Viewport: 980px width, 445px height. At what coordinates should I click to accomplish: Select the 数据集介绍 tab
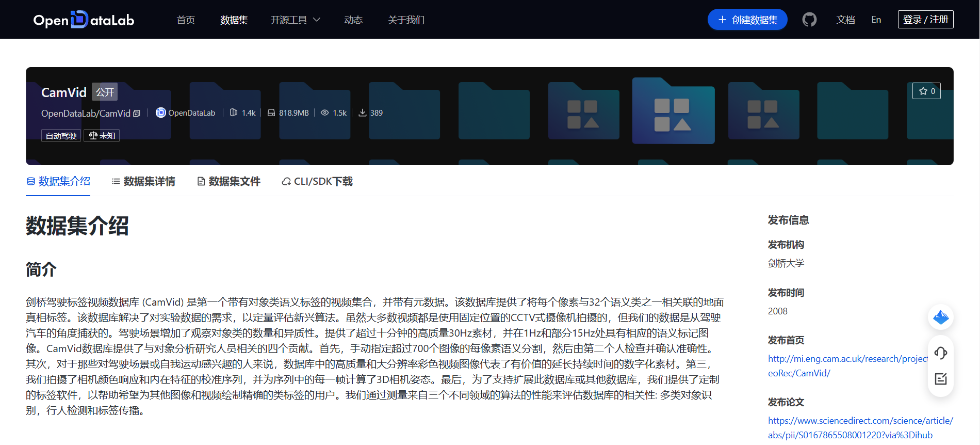coord(58,181)
